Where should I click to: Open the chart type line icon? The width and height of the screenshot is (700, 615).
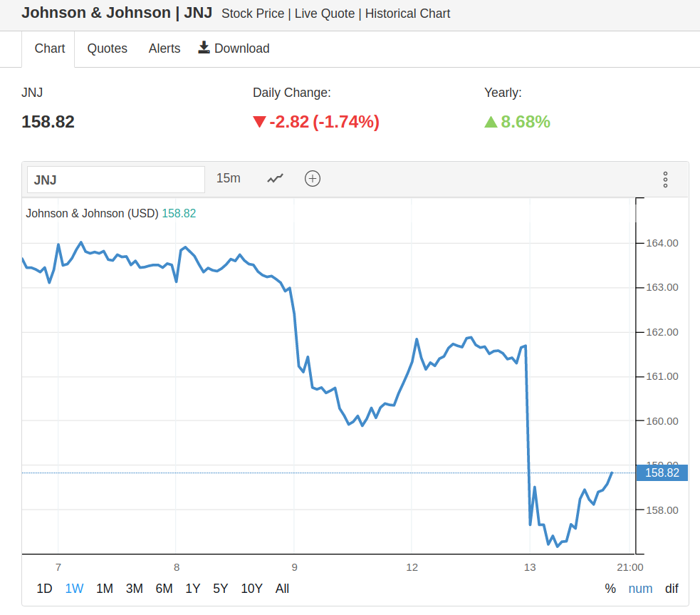click(275, 178)
